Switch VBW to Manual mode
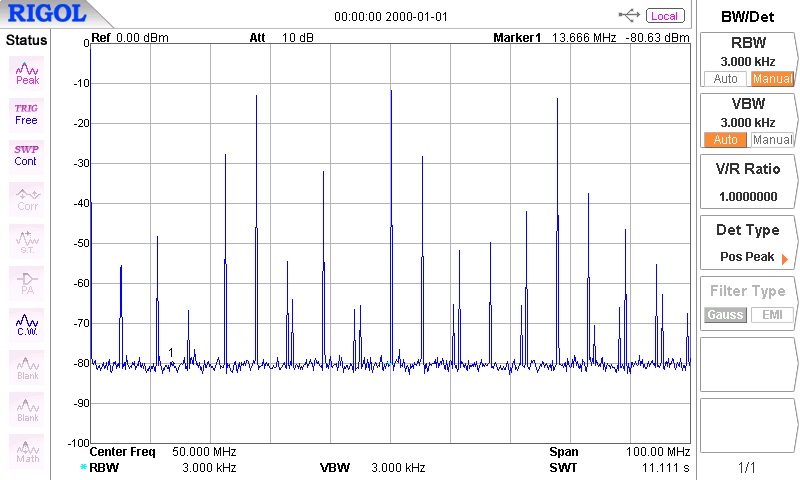 [772, 140]
